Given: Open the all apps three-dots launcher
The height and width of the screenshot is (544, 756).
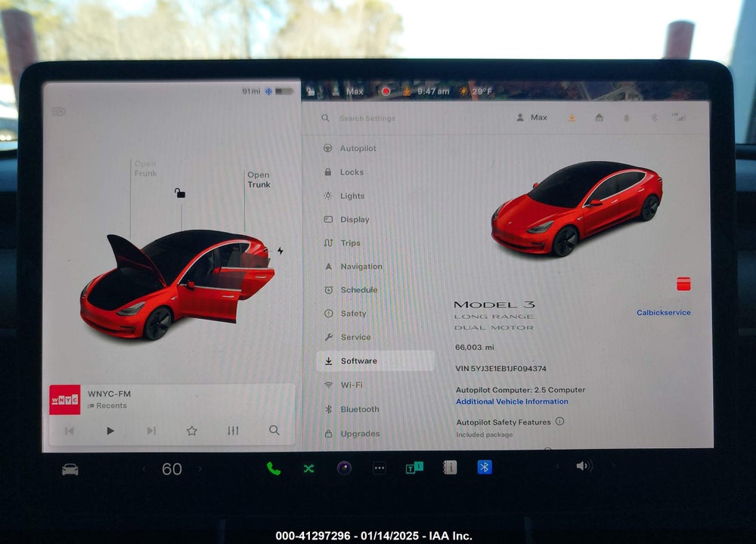Looking at the screenshot, I should [x=380, y=468].
